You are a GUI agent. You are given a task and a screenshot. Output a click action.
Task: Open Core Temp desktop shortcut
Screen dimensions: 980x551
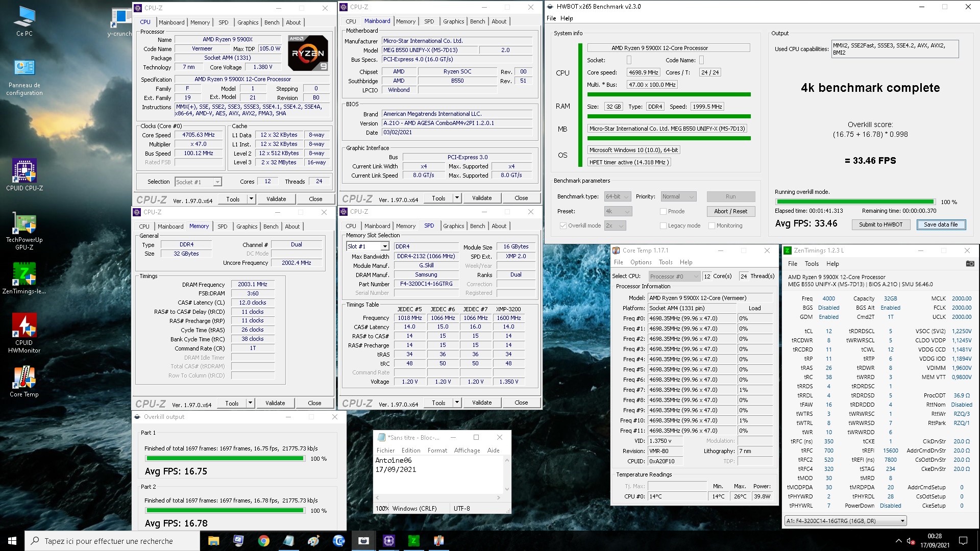(x=24, y=381)
